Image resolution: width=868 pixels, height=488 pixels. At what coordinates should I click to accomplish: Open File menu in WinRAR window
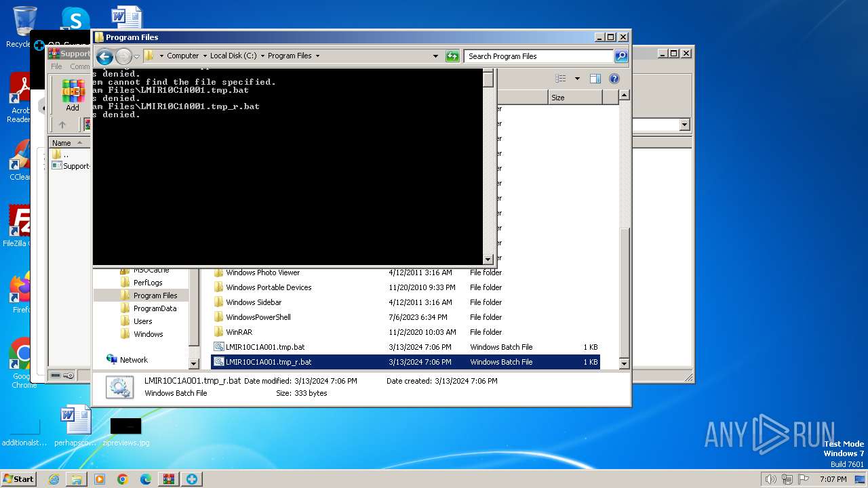pos(56,66)
